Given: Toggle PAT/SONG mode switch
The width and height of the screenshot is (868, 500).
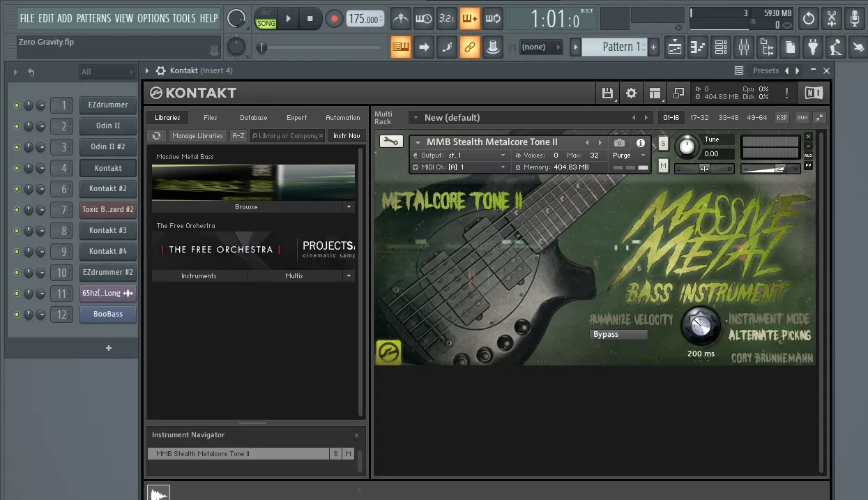Looking at the screenshot, I should [266, 19].
